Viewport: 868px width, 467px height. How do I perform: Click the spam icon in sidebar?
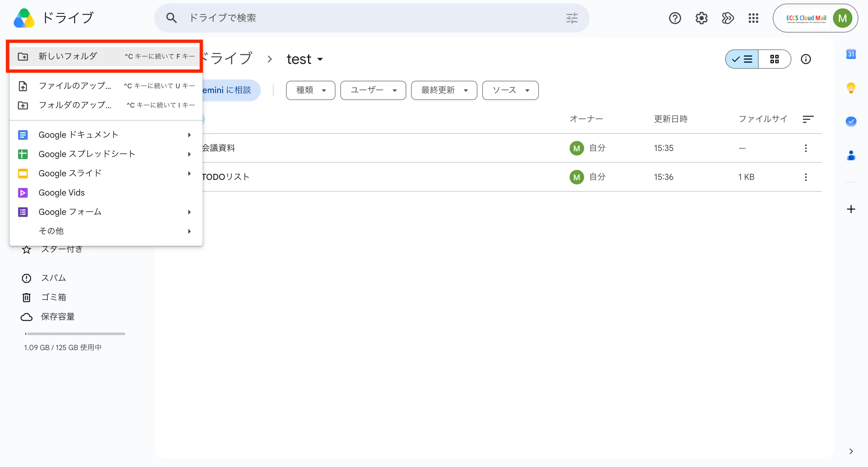pyautogui.click(x=26, y=278)
